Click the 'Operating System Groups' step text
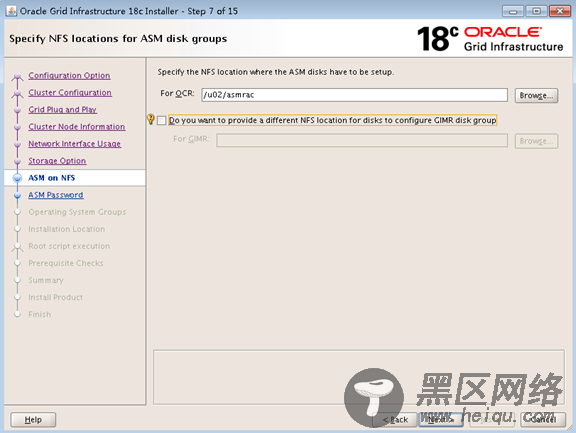 [77, 212]
